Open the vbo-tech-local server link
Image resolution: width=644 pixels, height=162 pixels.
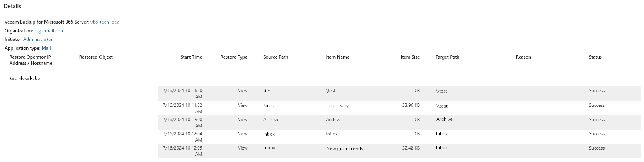coord(106,22)
